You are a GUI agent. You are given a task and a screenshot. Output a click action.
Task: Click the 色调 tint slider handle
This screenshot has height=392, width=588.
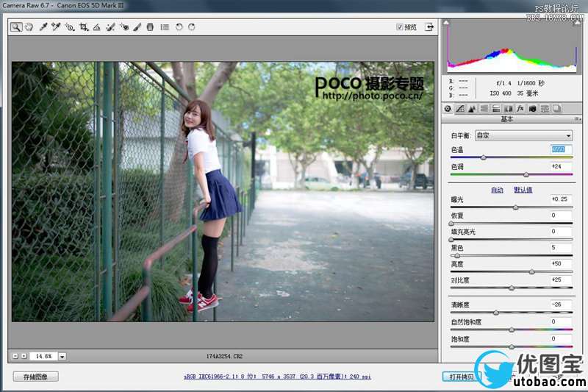526,174
